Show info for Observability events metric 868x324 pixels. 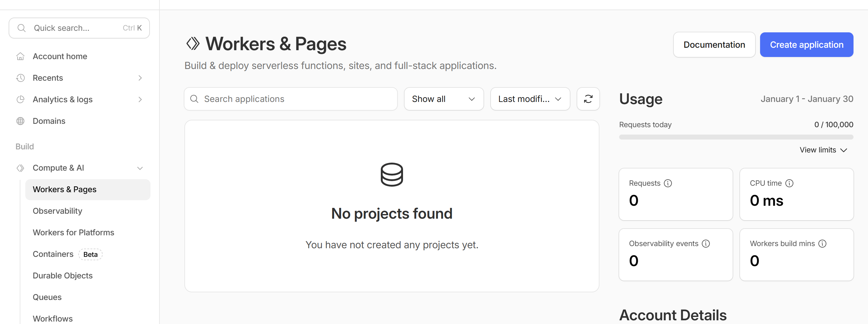tap(706, 243)
